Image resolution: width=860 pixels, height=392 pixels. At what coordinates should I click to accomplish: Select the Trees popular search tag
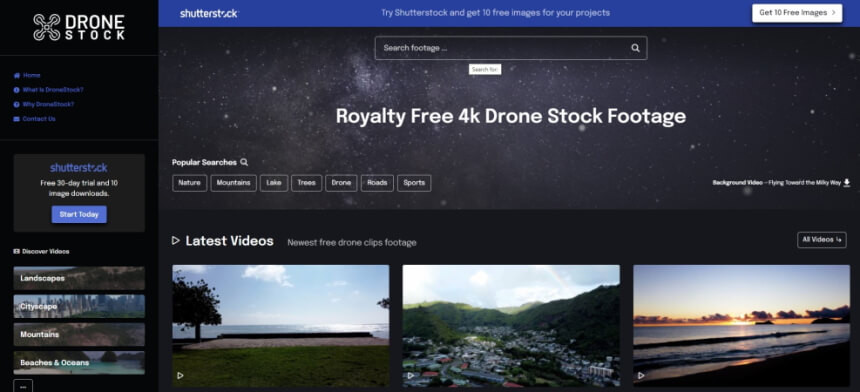tap(307, 183)
